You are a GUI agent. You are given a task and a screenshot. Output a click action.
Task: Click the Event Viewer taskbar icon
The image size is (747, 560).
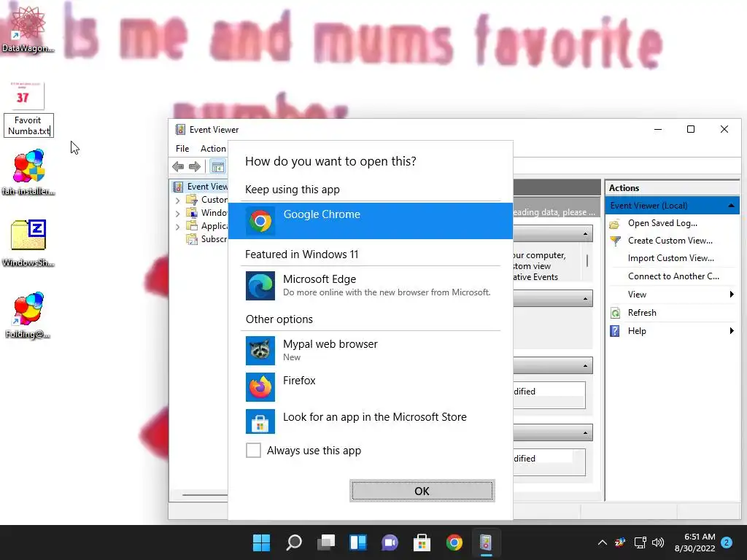click(486, 542)
